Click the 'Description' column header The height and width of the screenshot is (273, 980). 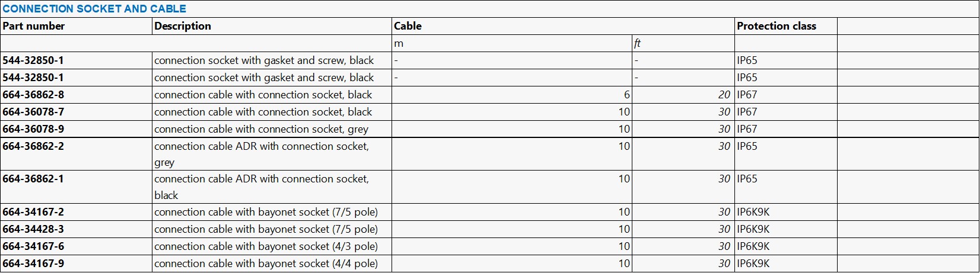coord(183,26)
